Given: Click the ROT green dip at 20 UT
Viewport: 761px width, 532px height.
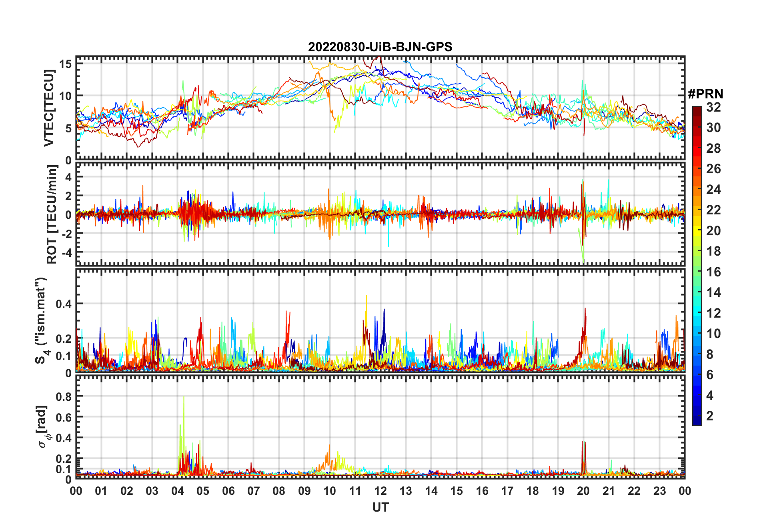Looking at the screenshot, I should pos(583,252).
